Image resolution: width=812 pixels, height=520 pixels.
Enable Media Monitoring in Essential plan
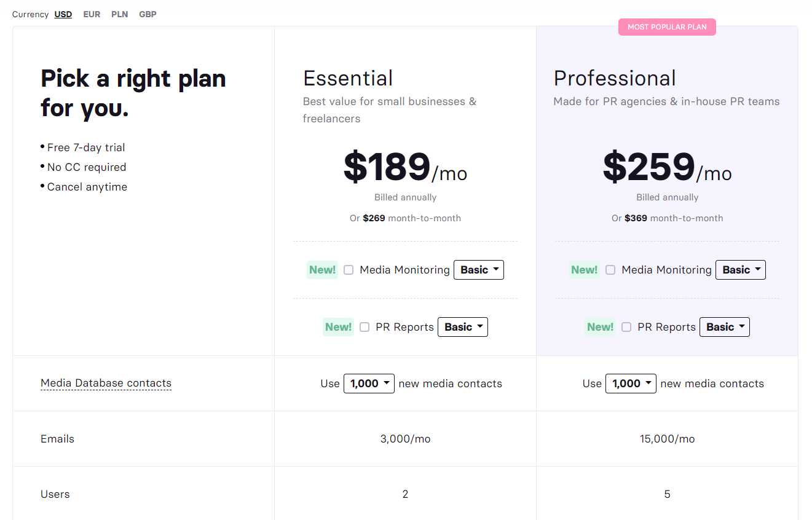point(349,270)
